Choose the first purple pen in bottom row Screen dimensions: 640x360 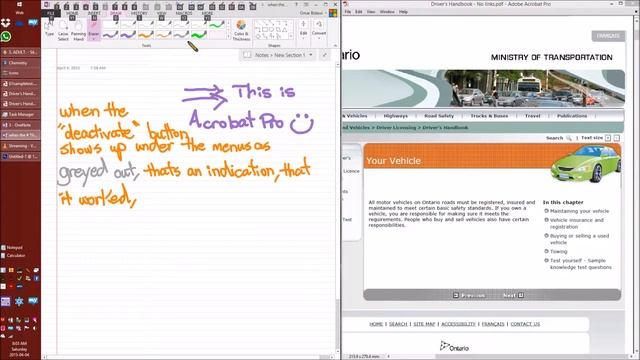(x=110, y=35)
